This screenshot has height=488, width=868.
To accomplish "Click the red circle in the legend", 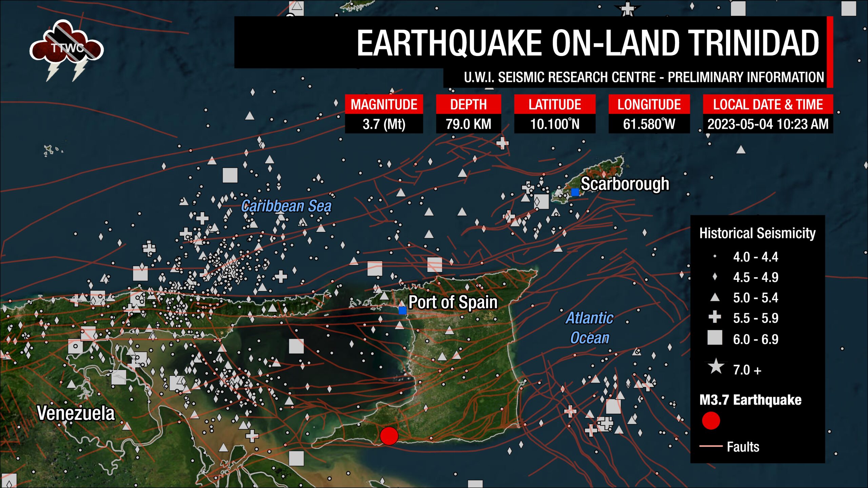I will (x=711, y=421).
